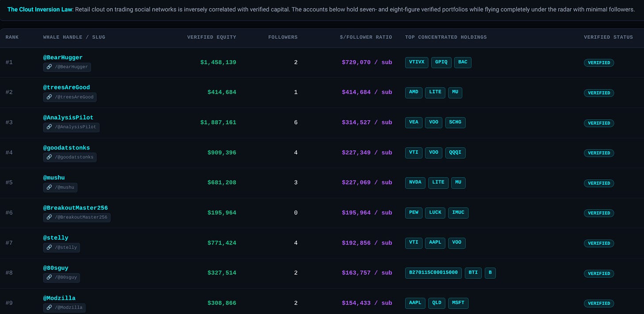
Task: Select the QQQI holding tag
Action: click(x=455, y=153)
